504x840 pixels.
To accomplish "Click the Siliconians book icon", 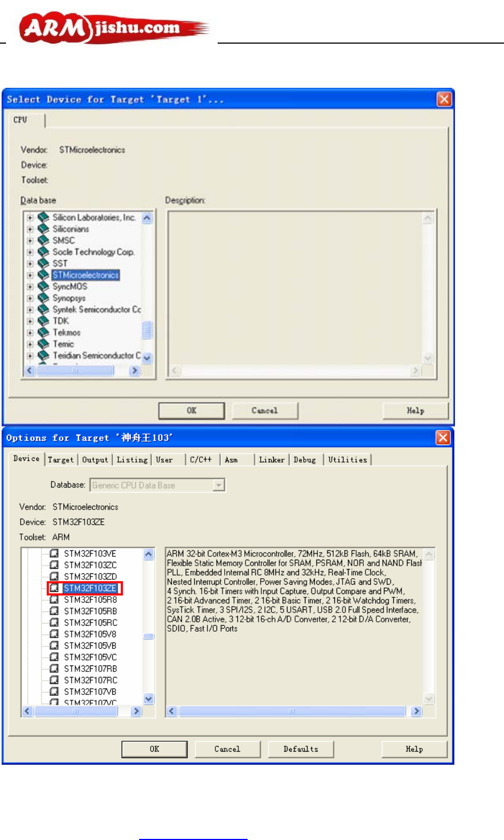I will [x=43, y=229].
